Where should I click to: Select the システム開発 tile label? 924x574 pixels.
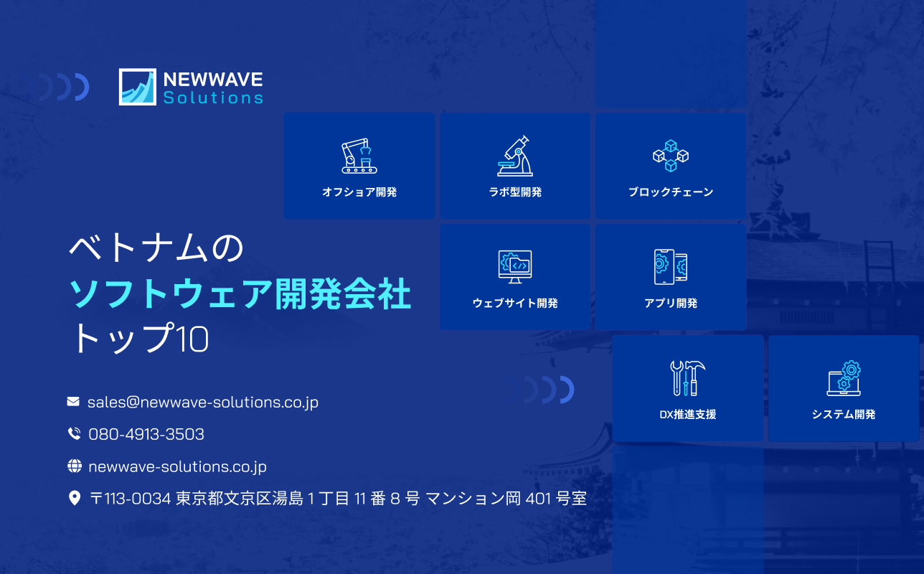coord(843,414)
